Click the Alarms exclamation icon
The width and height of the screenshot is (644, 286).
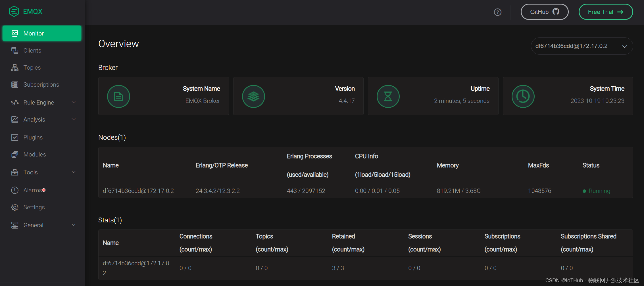[15, 190]
